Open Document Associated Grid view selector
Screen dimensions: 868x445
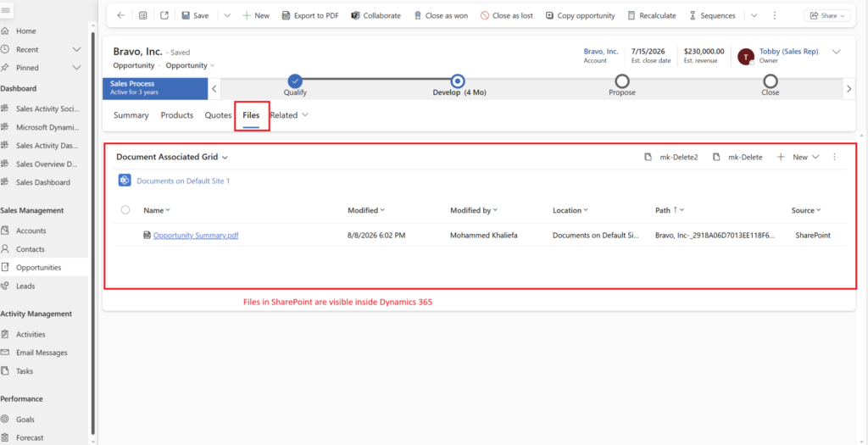(x=172, y=157)
